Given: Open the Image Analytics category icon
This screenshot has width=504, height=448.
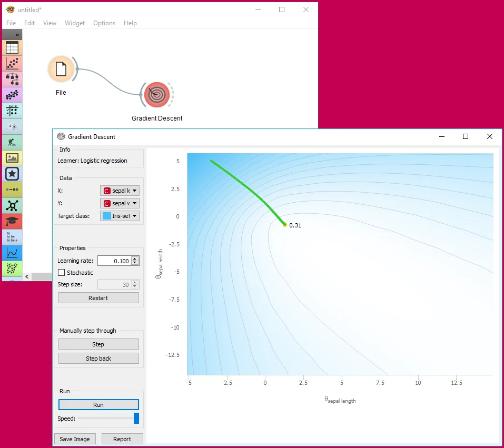Looking at the screenshot, I should (x=12, y=158).
